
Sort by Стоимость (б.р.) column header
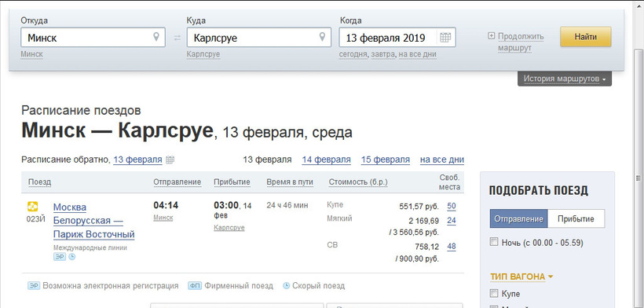[x=358, y=182]
